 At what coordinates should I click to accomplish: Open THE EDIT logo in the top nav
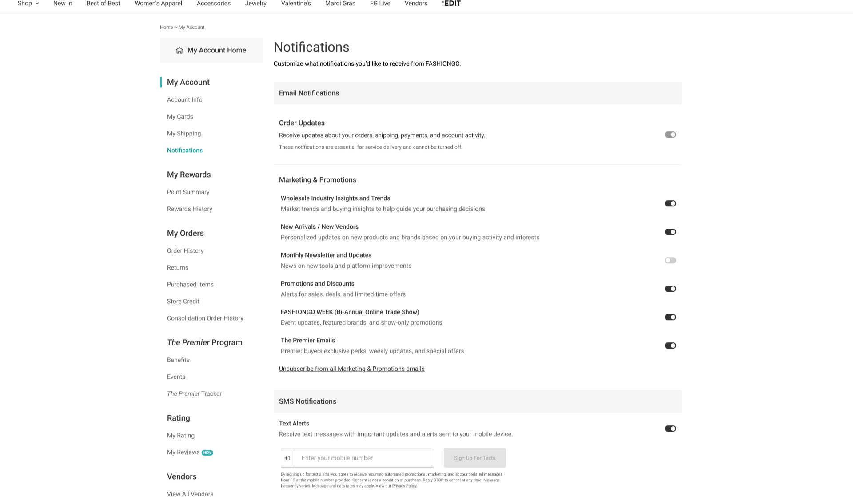451,4
